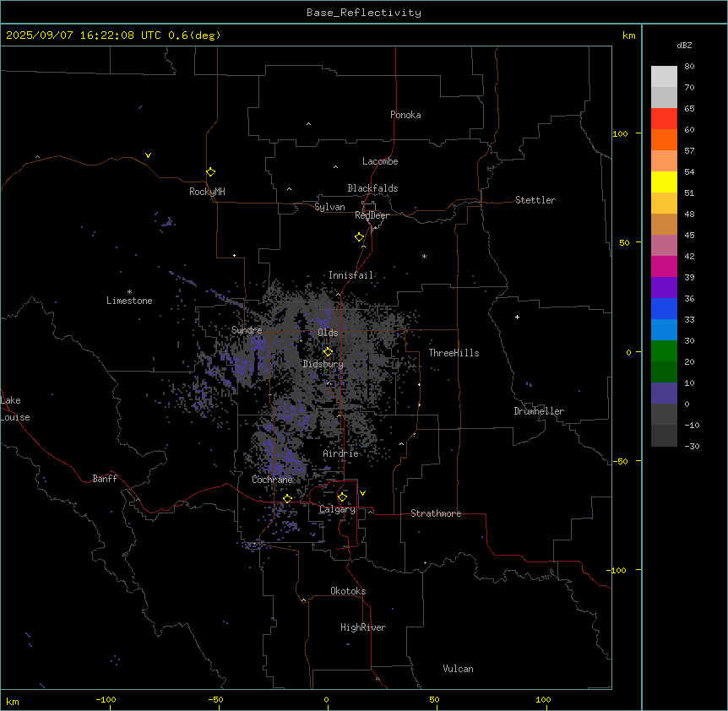Screen dimensions: 728x711
Task: Click the Drumheller town label
Action: coord(539,411)
